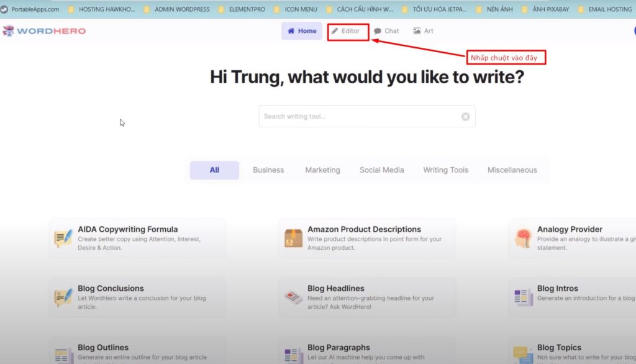Select the Writing Tools category filter
This screenshot has width=636, height=364.
pos(446,170)
